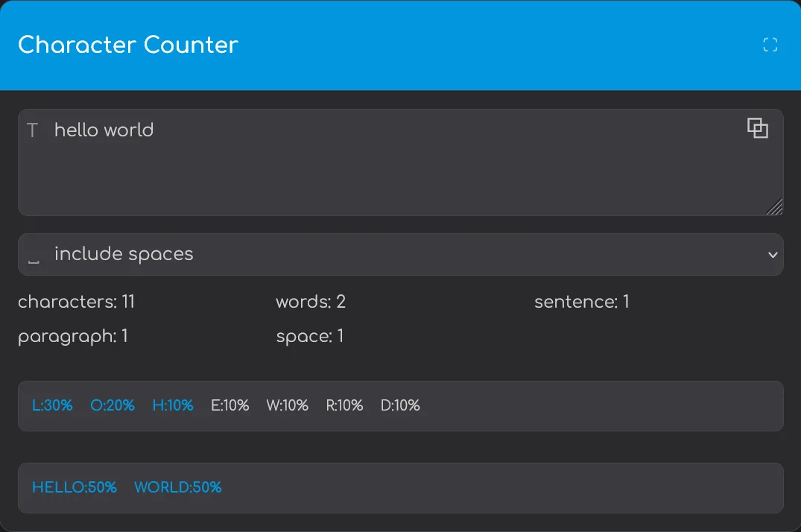Click the 'sentence: 1' count

point(581,302)
